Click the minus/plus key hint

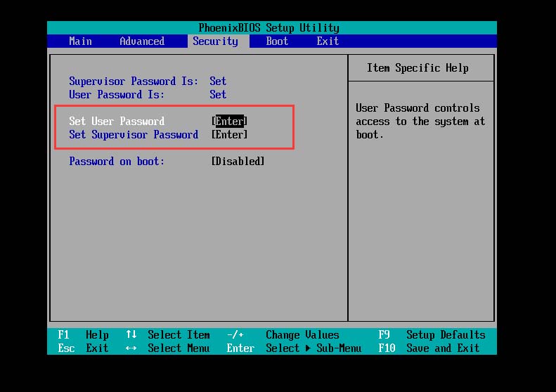tap(235, 334)
